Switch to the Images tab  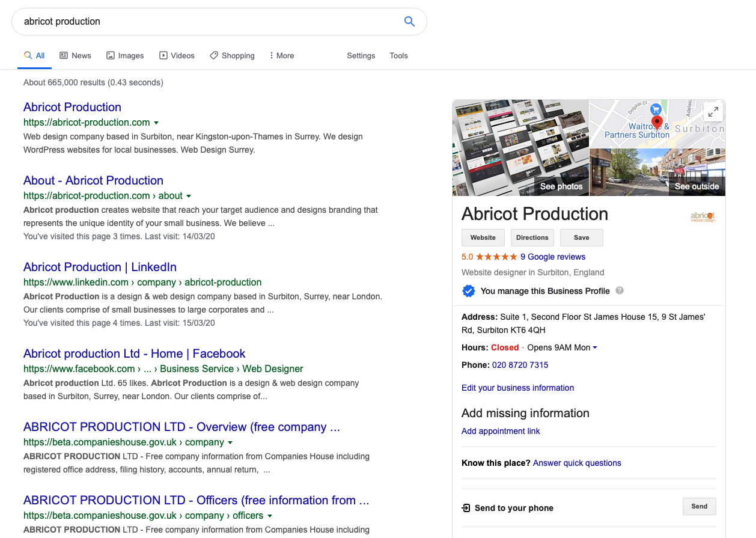[125, 55]
